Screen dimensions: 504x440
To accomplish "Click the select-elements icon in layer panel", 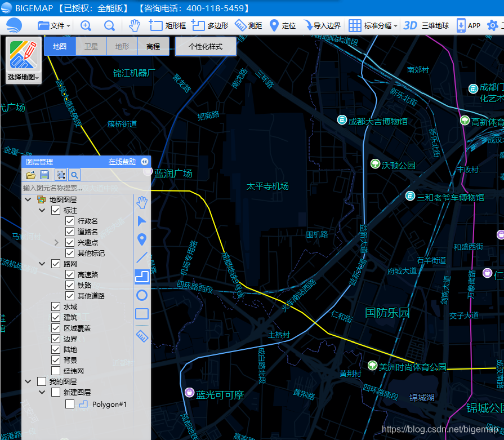I will (61, 175).
